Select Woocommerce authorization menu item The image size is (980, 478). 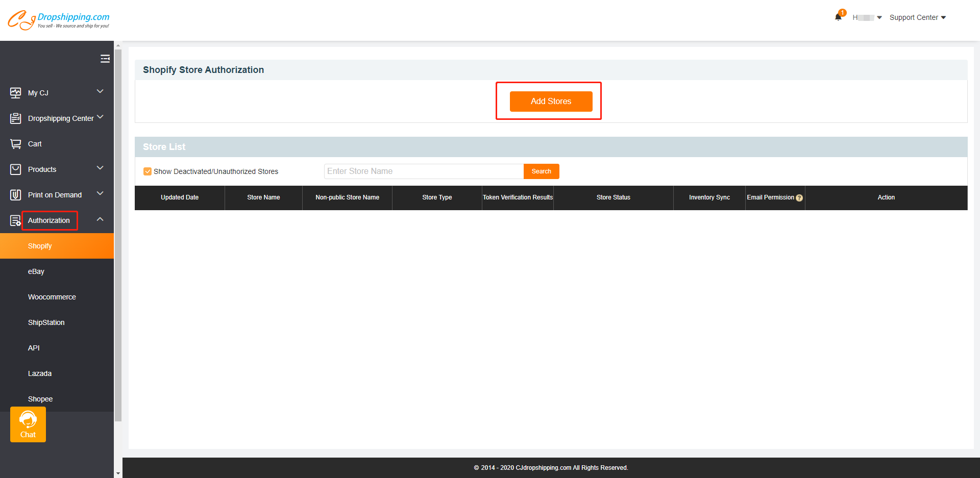click(52, 297)
